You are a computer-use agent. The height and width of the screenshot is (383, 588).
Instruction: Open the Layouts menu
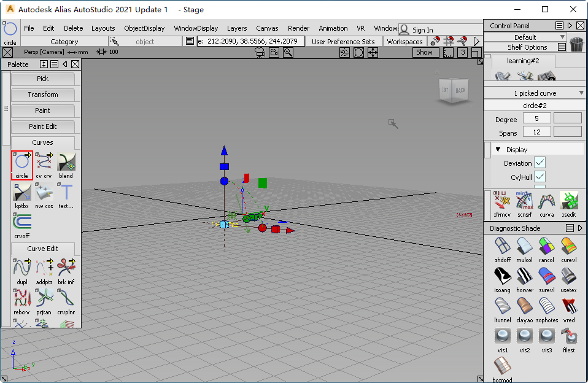103,28
